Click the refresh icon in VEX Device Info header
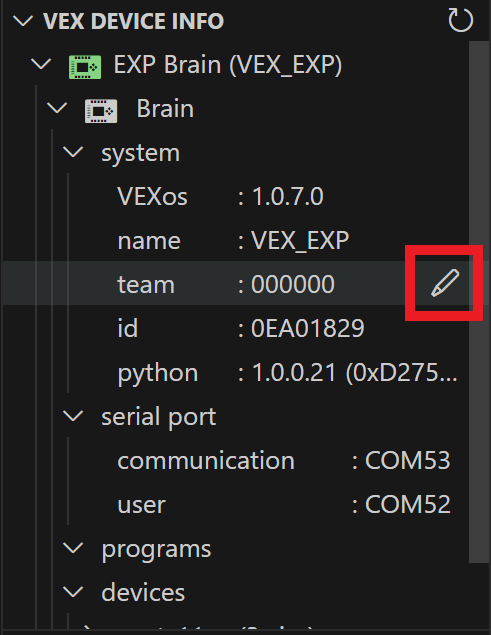The height and width of the screenshot is (635, 491). 461,20
